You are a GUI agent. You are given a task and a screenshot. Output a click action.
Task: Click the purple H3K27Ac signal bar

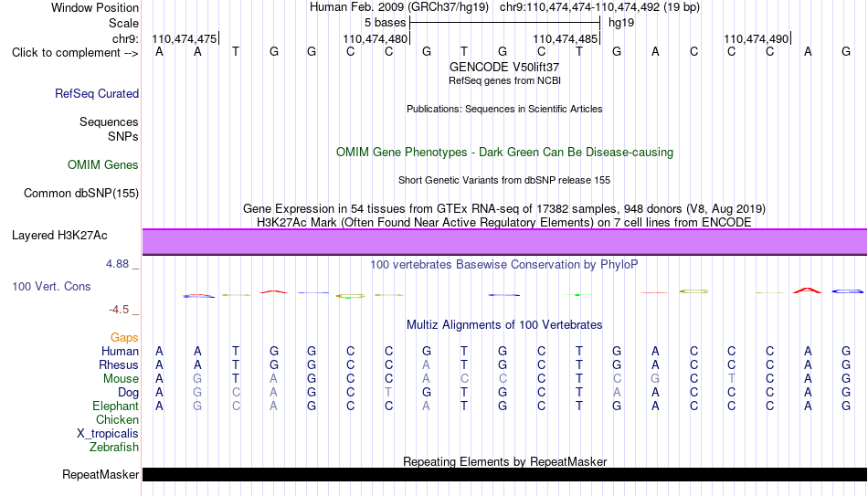[504, 242]
